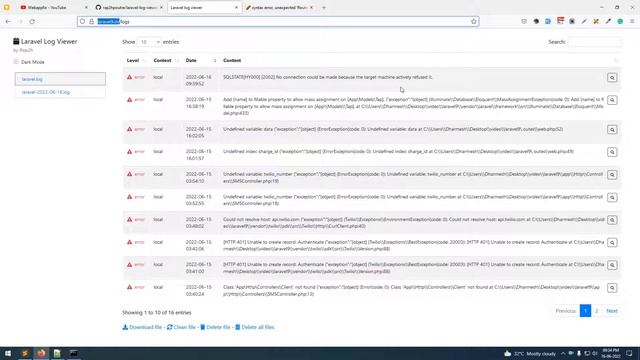Bookmark this page with the star icon
This screenshot has width=640, height=360.
click(473, 21)
